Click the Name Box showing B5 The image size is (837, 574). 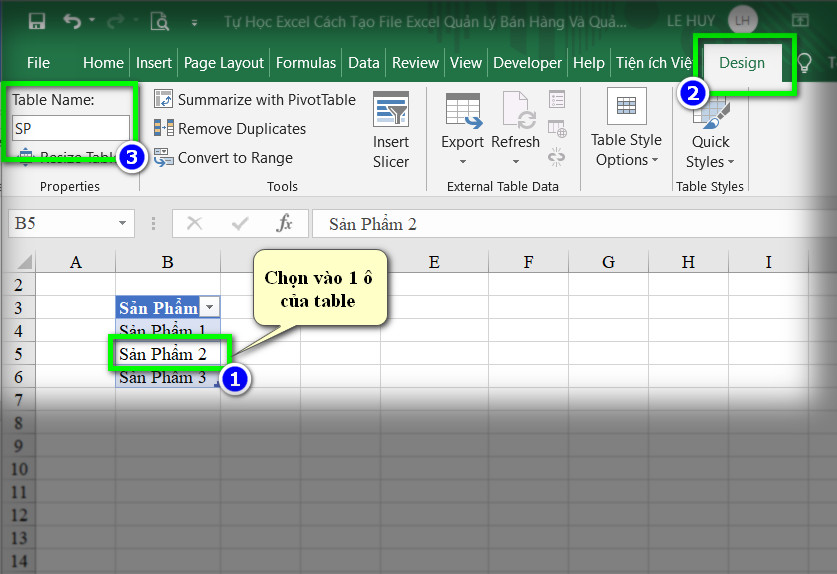63,223
